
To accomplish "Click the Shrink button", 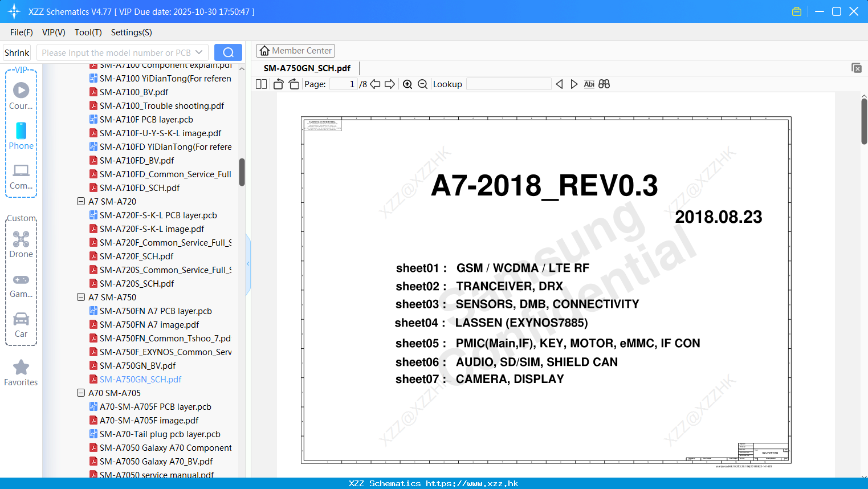I will (17, 52).
